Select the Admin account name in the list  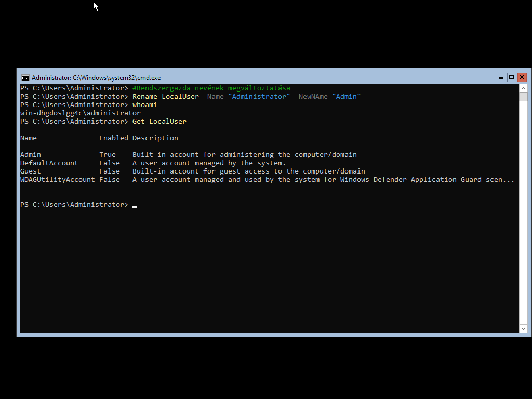31,155
